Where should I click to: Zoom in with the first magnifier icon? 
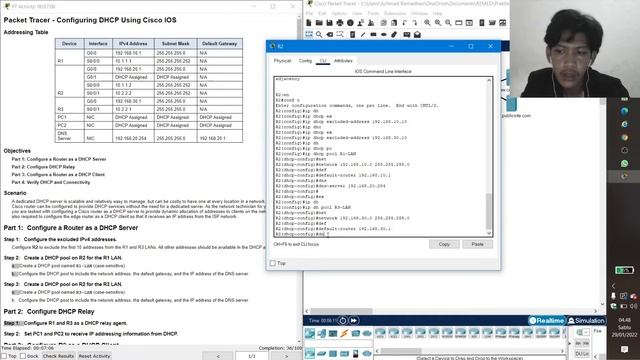[x=427, y=23]
